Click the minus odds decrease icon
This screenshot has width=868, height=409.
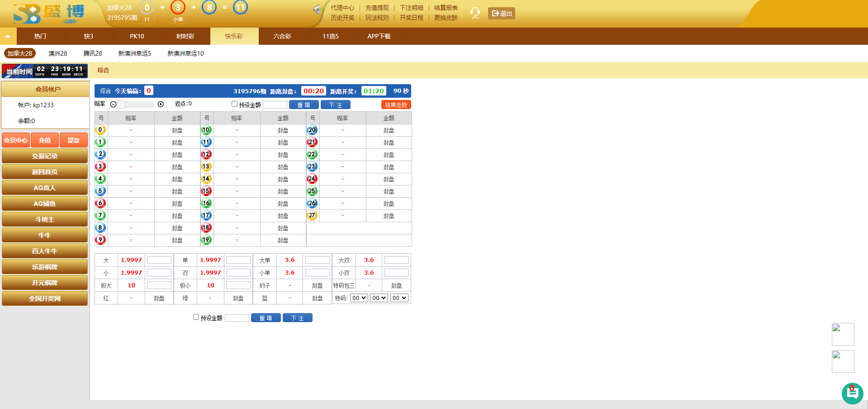click(114, 105)
